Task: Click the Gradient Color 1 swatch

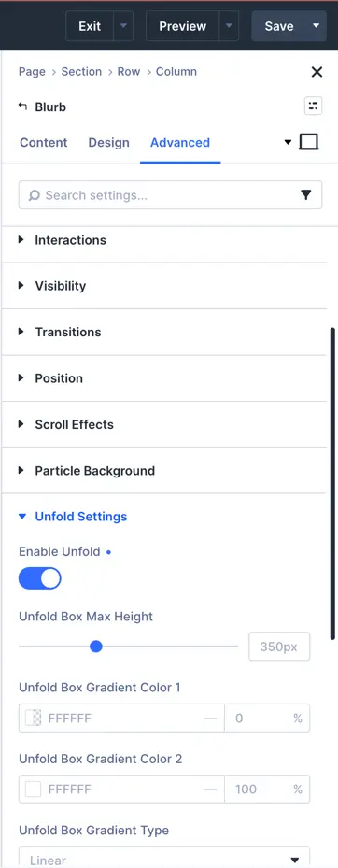Action: pyautogui.click(x=34, y=718)
